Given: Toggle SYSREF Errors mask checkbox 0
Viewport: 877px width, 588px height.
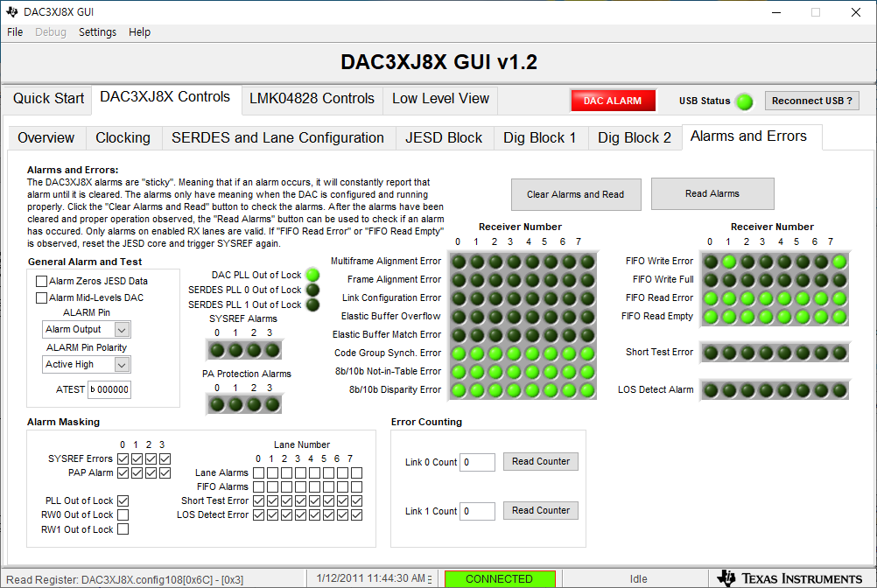Looking at the screenshot, I should 123,458.
